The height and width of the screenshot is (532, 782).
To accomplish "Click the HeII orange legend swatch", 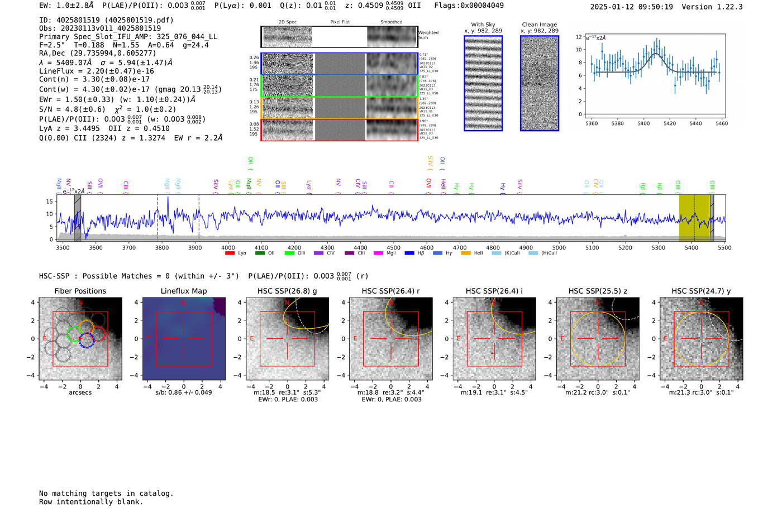I will pyautogui.click(x=466, y=253).
